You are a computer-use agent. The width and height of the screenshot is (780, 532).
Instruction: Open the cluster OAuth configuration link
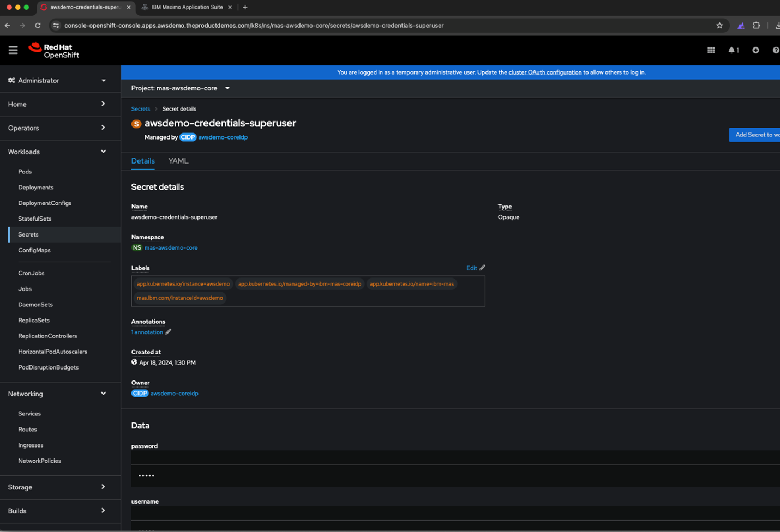544,72
